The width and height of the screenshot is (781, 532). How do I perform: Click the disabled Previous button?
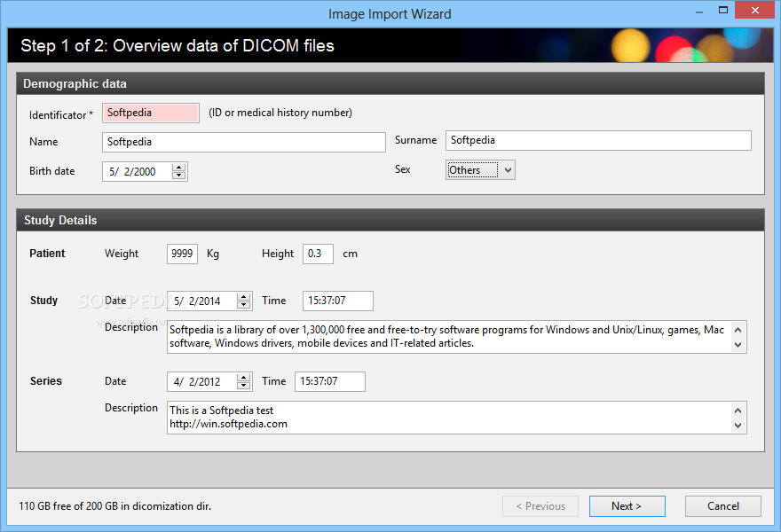click(x=540, y=506)
